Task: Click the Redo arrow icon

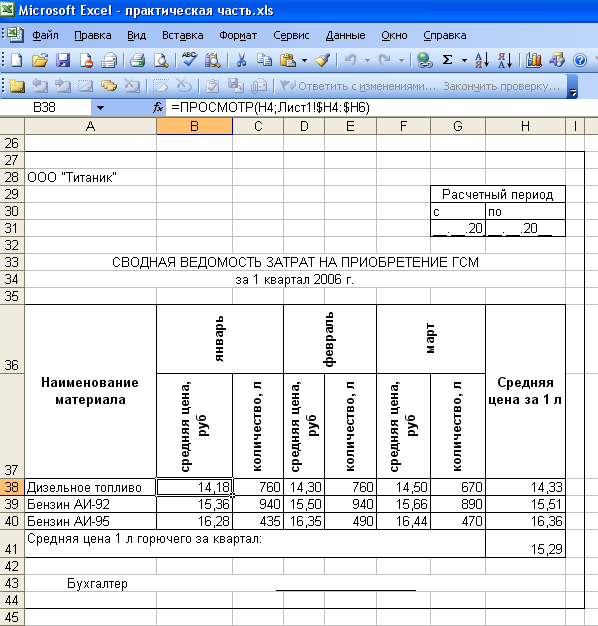Action: tap(385, 60)
